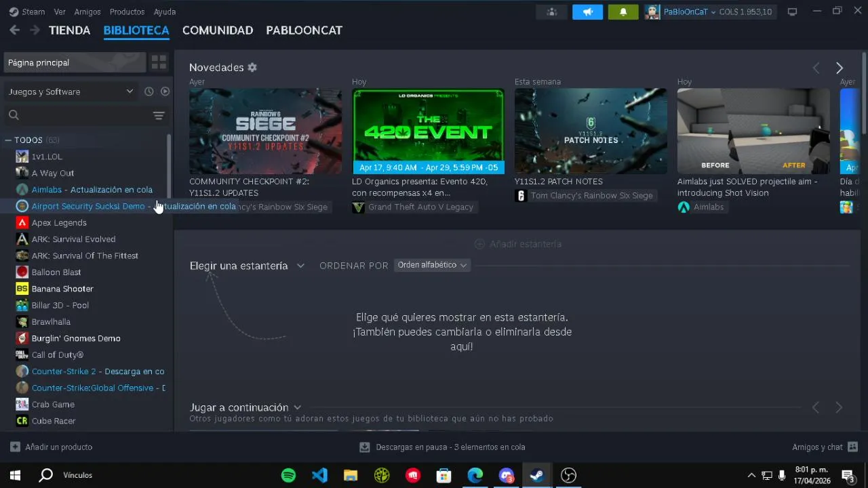
Task: Show previous Novedades items arrow
Action: pyautogui.click(x=816, y=68)
